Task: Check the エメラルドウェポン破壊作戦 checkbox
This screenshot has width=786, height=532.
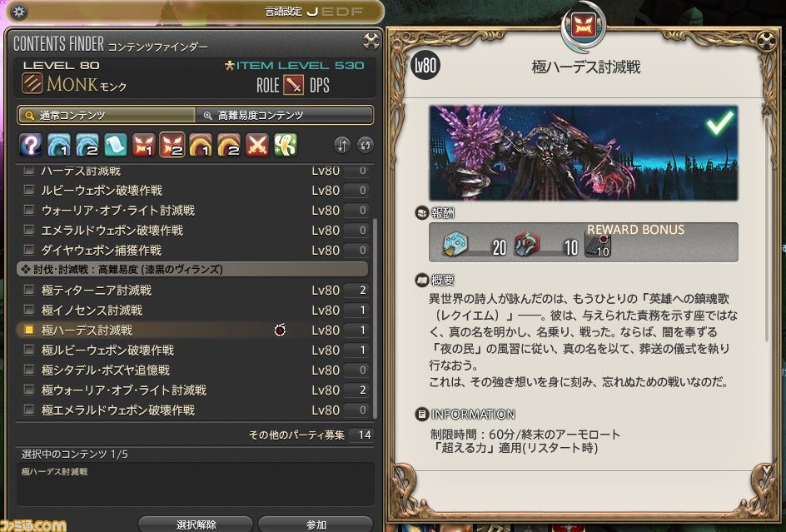Action: tap(29, 230)
